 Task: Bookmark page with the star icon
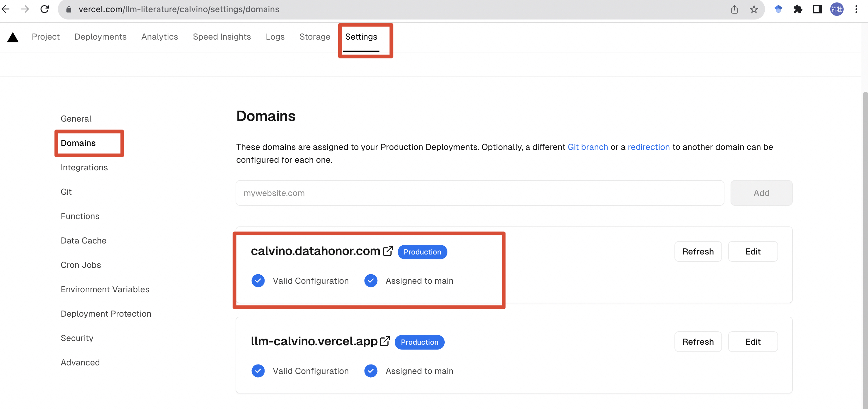754,9
